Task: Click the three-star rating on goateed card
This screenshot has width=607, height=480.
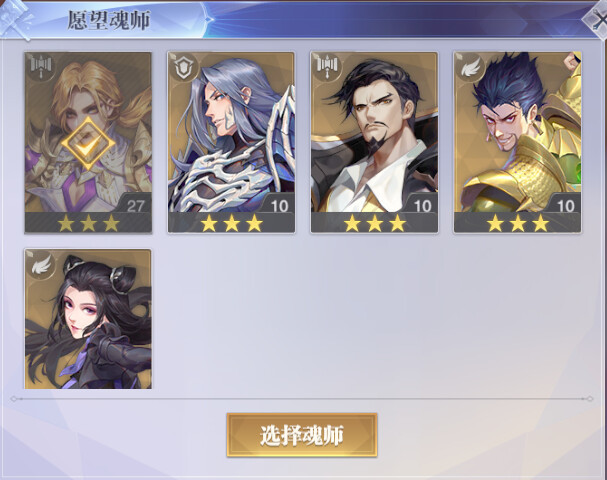Action: (x=375, y=223)
